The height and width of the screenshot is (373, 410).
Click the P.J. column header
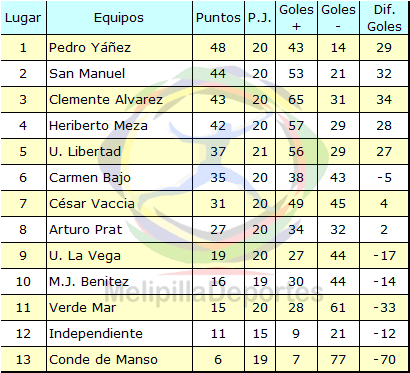pyautogui.click(x=260, y=18)
